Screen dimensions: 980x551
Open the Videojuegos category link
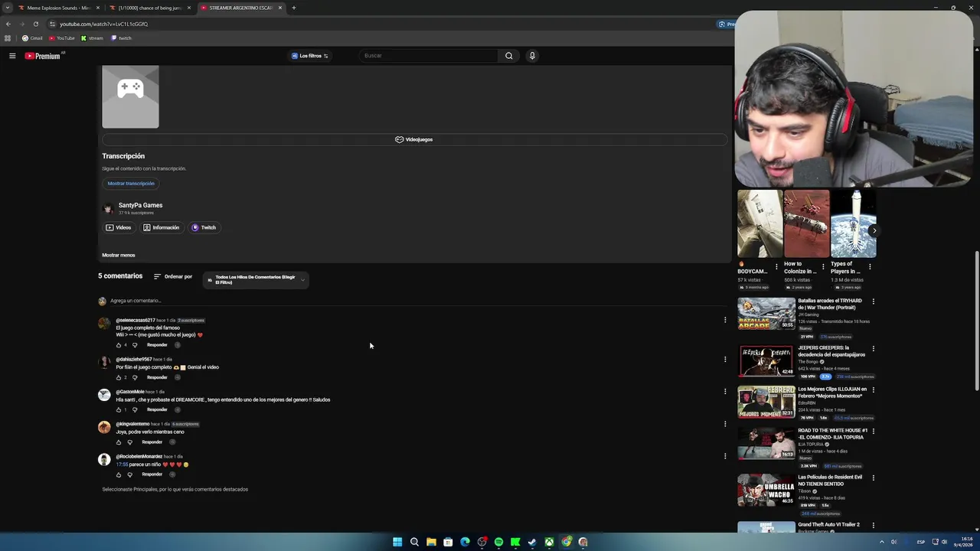414,140
